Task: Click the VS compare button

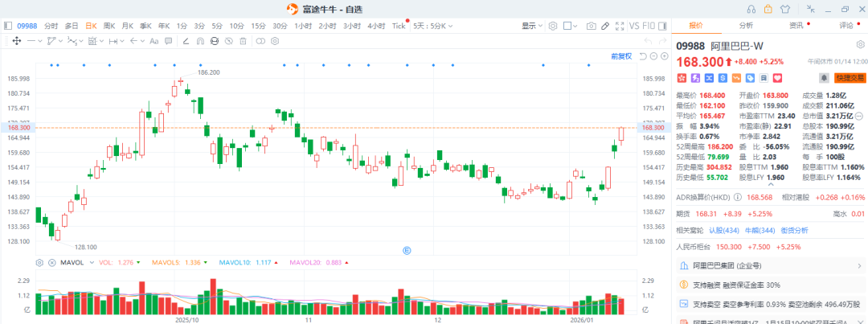Action: [x=634, y=26]
